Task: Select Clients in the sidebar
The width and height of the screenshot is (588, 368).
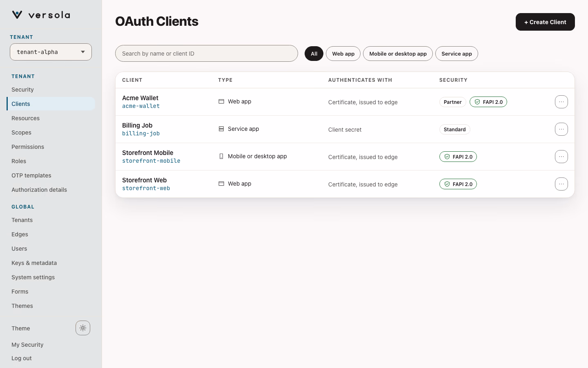Action: click(x=51, y=104)
